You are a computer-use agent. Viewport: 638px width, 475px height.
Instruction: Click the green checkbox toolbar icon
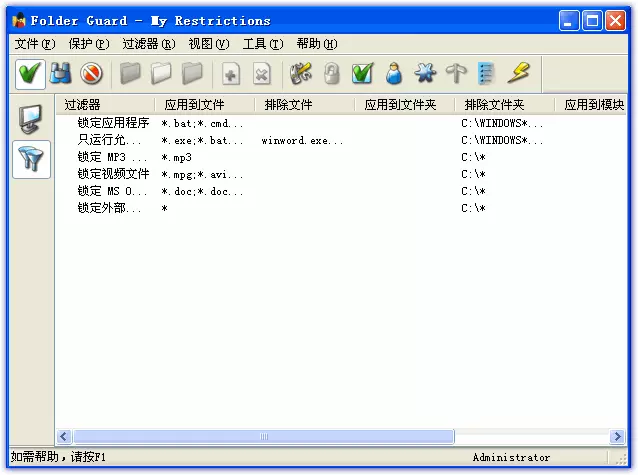click(363, 74)
